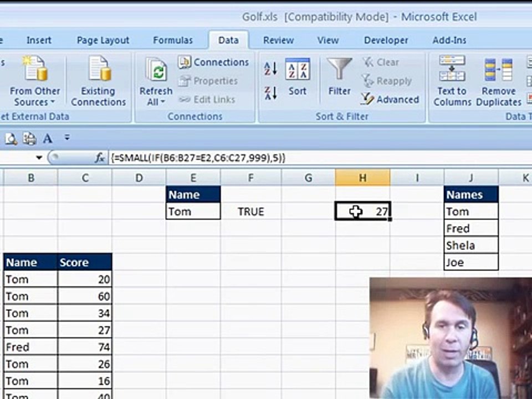Click Quick Print icon in toolbar
Screen dimensions: 532x399
tap(29, 139)
